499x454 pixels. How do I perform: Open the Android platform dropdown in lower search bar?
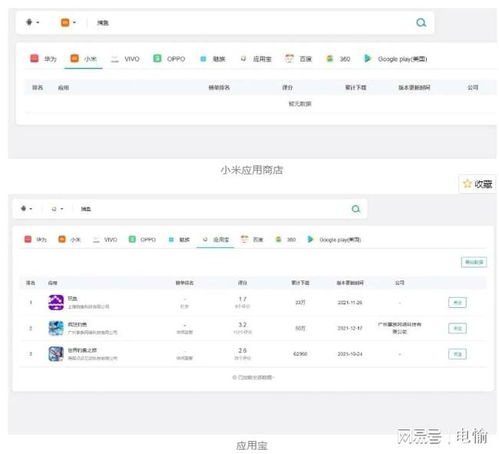(26, 209)
